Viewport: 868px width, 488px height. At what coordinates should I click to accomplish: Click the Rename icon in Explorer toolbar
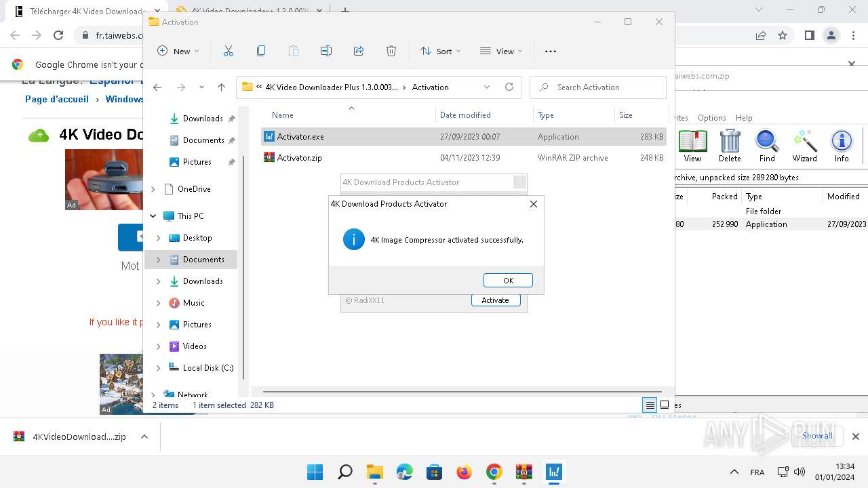[326, 51]
